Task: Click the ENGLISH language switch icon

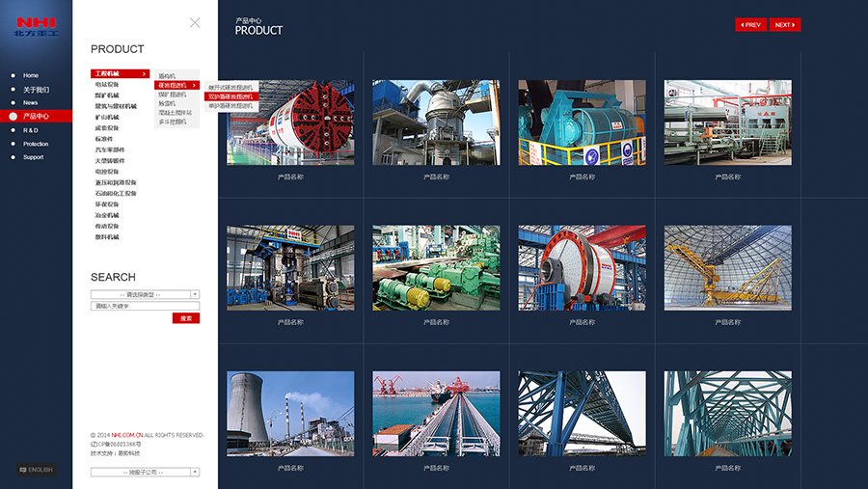Action: point(36,470)
